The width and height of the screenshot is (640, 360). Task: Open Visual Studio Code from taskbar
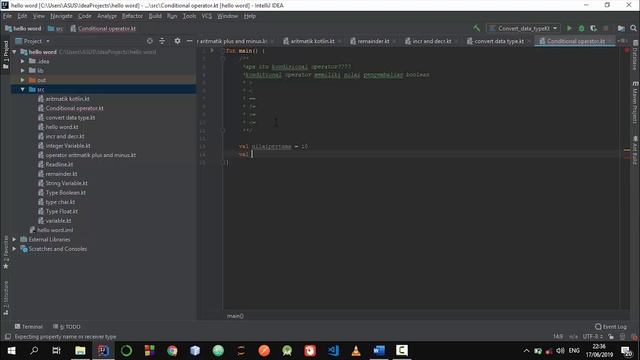[x=333, y=350]
